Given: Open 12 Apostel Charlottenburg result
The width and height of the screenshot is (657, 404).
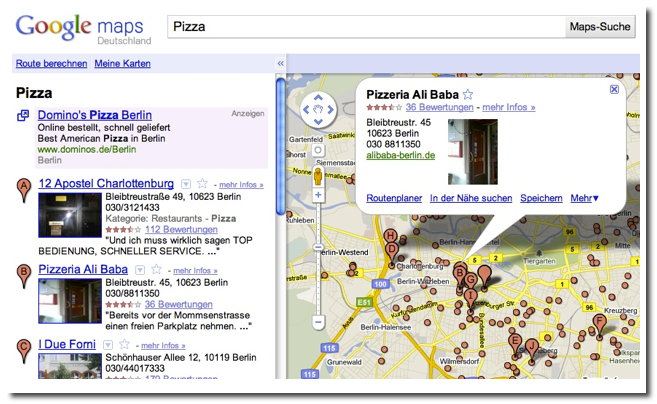Looking at the screenshot, I should (106, 184).
